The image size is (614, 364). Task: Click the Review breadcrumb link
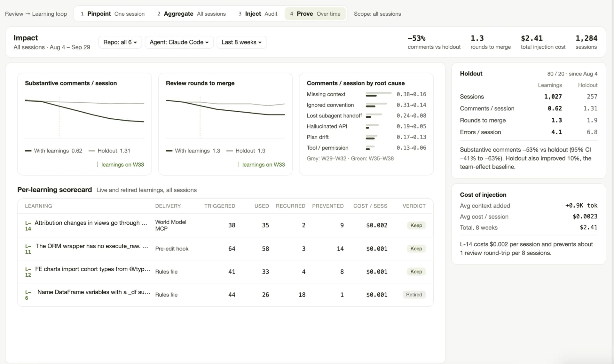pyautogui.click(x=14, y=14)
